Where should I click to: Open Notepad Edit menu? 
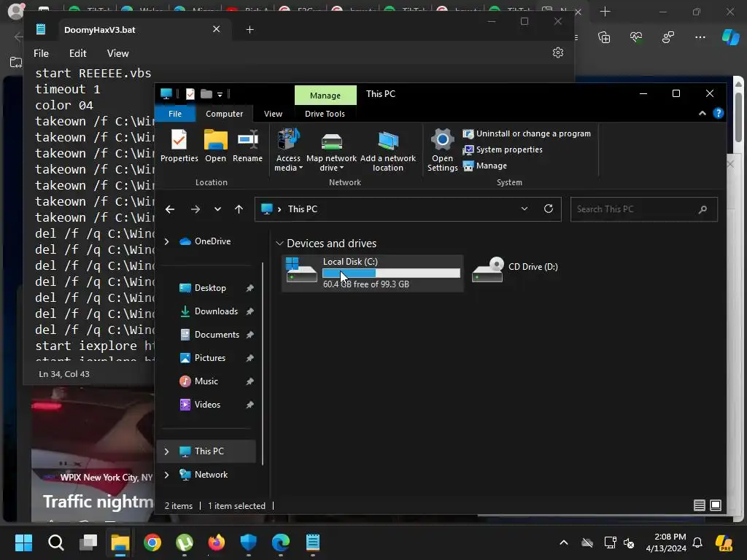[x=77, y=53]
